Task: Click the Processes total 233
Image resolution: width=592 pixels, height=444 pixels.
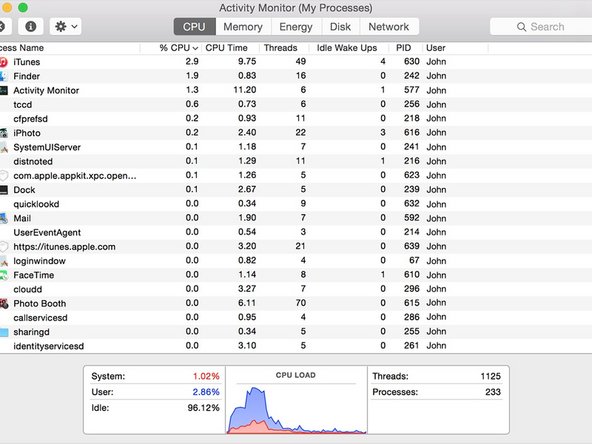Action: pos(493,392)
